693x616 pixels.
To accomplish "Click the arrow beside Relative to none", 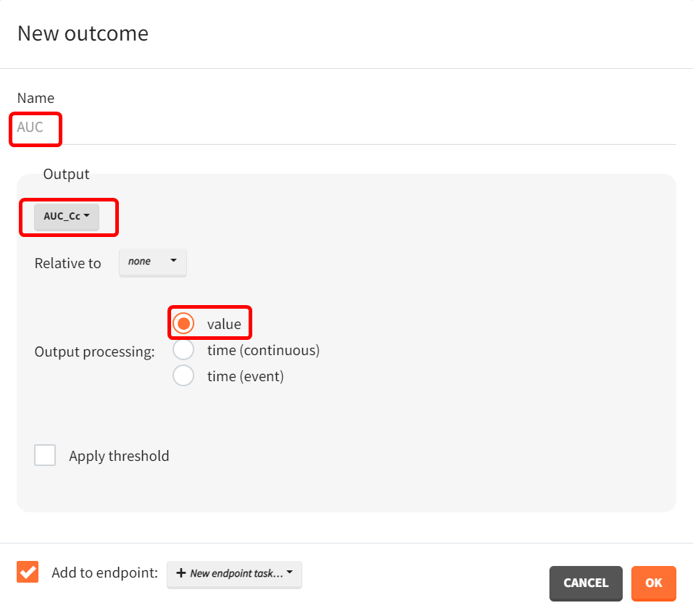I will click(173, 261).
